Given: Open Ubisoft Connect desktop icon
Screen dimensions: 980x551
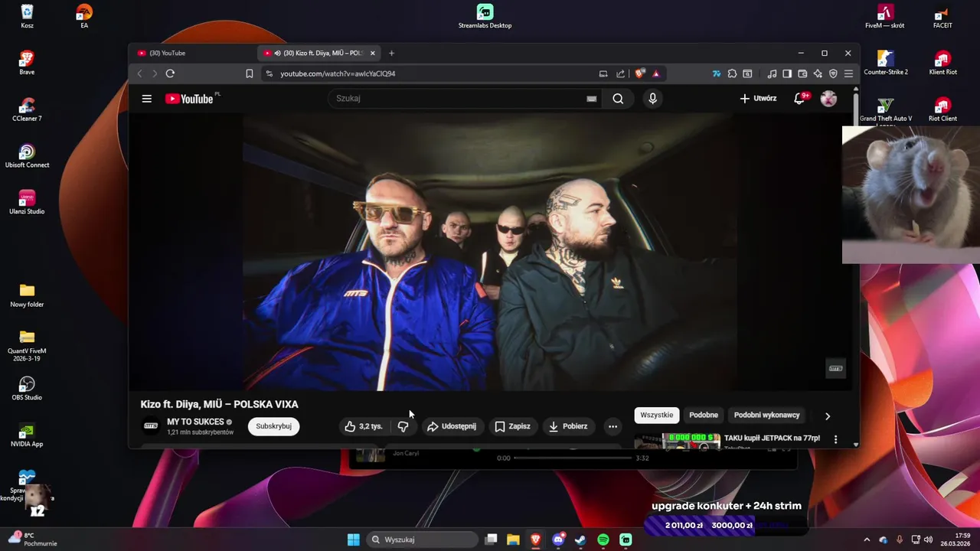Looking at the screenshot, I should [27, 156].
